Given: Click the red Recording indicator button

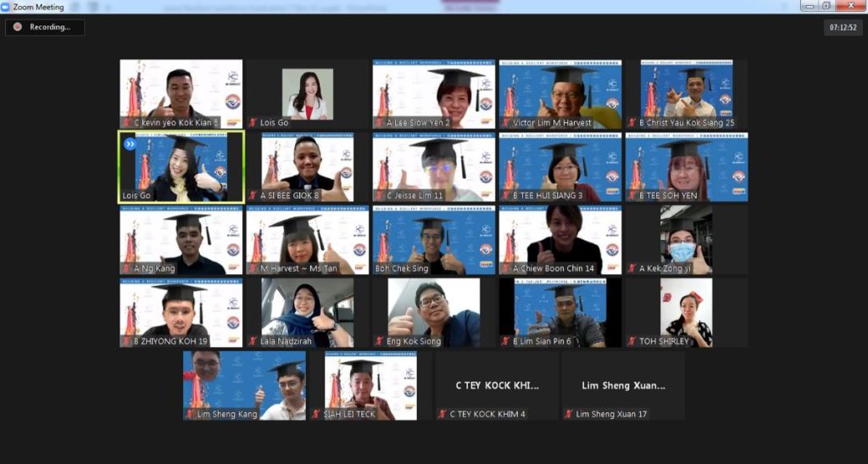Looking at the screenshot, I should tap(17, 27).
